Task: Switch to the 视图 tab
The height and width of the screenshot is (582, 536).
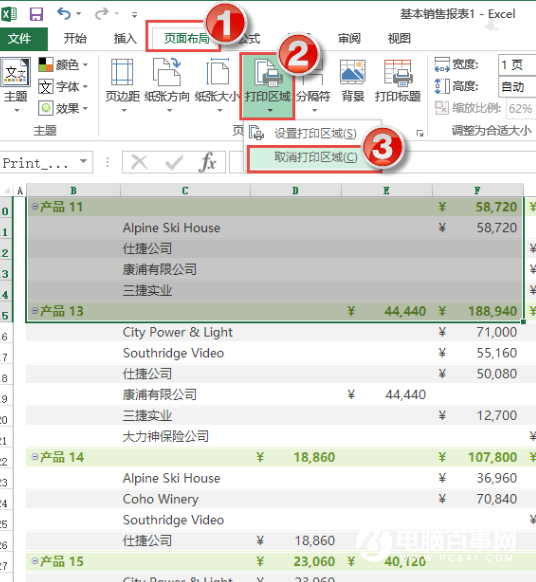Action: (399, 38)
